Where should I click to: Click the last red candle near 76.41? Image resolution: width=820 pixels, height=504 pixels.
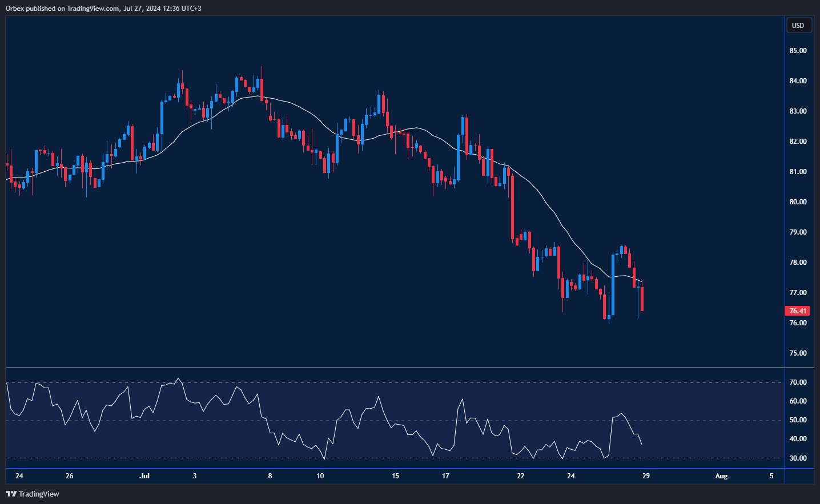coord(642,300)
